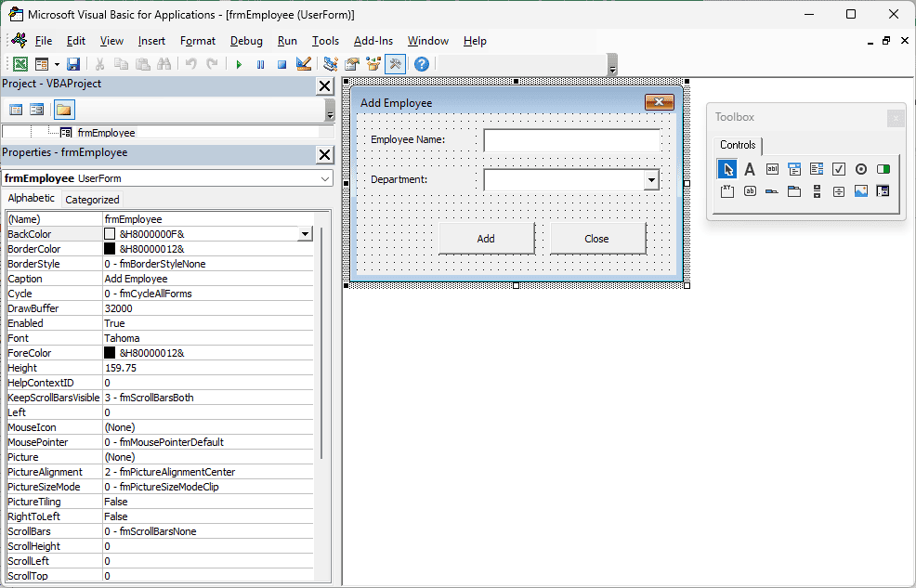Image resolution: width=916 pixels, height=588 pixels.
Task: Close the Project - VBAProject panel
Action: coord(325,86)
